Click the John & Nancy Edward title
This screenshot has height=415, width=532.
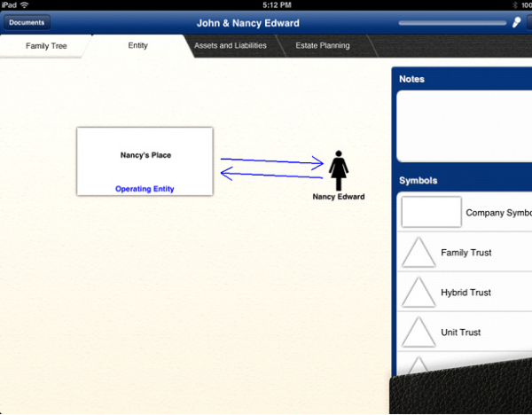click(x=248, y=23)
